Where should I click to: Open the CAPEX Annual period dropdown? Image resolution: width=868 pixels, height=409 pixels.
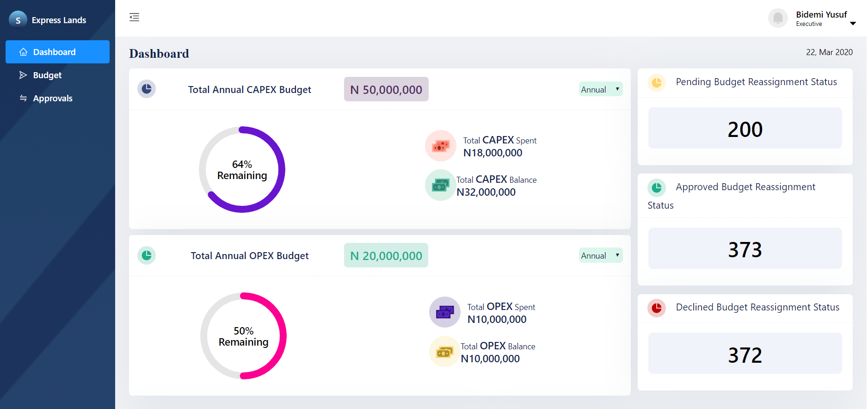coord(601,89)
